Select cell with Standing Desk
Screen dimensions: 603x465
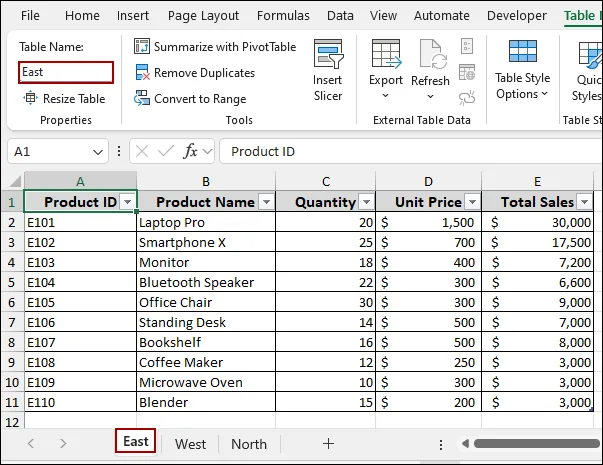click(x=206, y=322)
